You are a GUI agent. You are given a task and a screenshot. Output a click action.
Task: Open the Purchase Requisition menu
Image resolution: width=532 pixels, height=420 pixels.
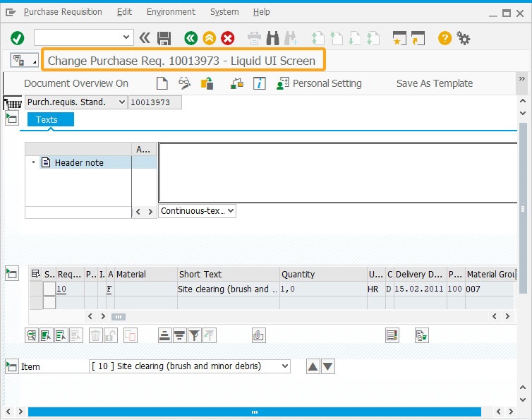[63, 12]
